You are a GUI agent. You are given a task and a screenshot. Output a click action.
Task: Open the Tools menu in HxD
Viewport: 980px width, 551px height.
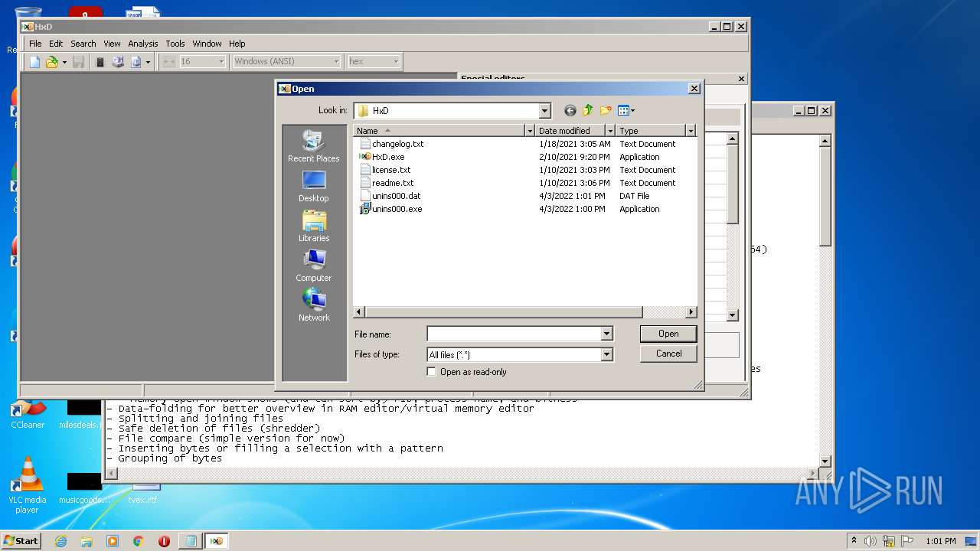175,44
